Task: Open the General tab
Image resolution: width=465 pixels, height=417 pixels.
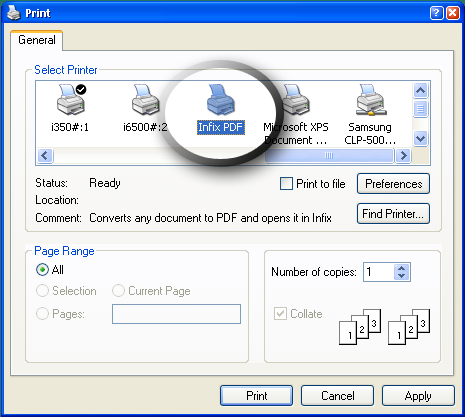Action: [37, 40]
